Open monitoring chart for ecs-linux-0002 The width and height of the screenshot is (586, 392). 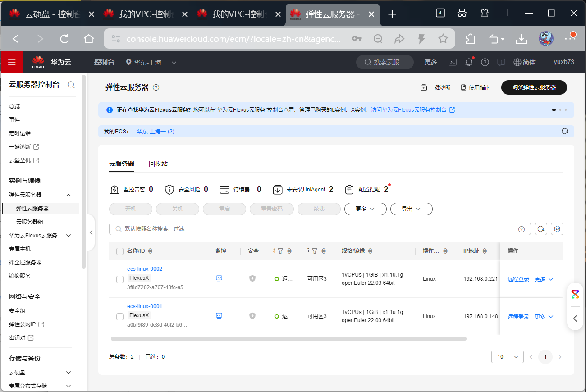coord(219,278)
